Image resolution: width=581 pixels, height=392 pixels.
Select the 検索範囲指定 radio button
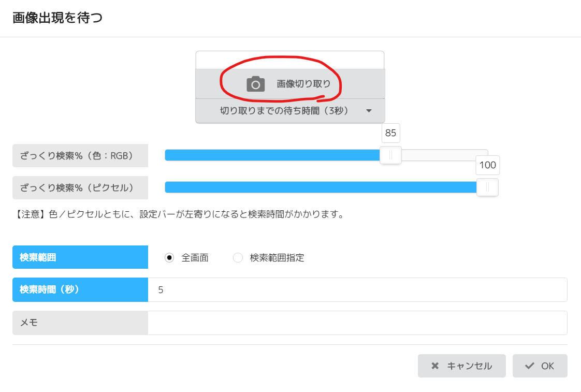(x=238, y=258)
